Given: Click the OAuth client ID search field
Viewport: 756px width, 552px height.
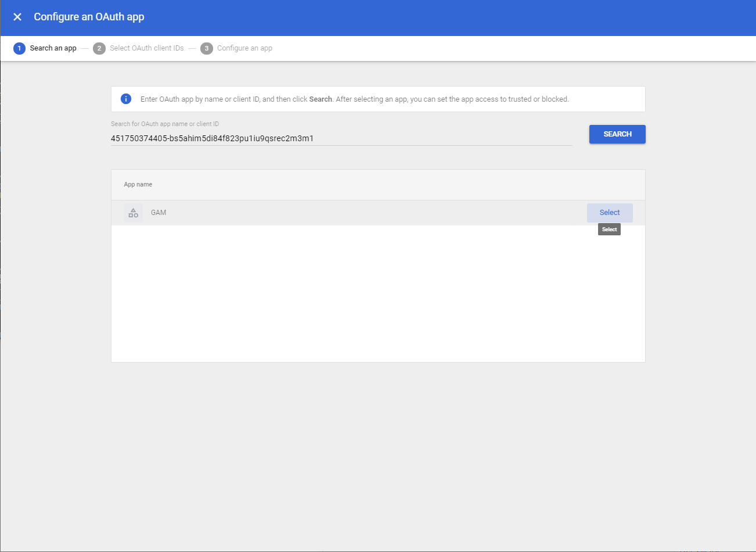Looking at the screenshot, I should coord(341,138).
